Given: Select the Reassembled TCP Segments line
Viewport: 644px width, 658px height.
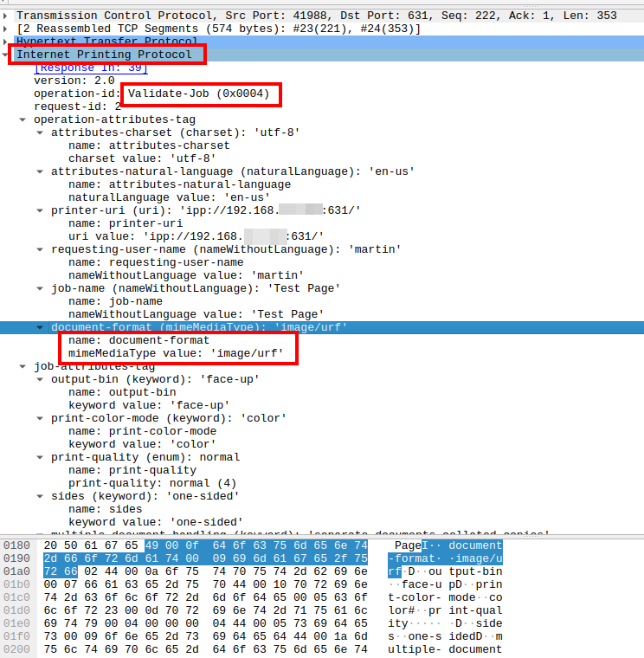Looking at the screenshot, I should [x=218, y=29].
